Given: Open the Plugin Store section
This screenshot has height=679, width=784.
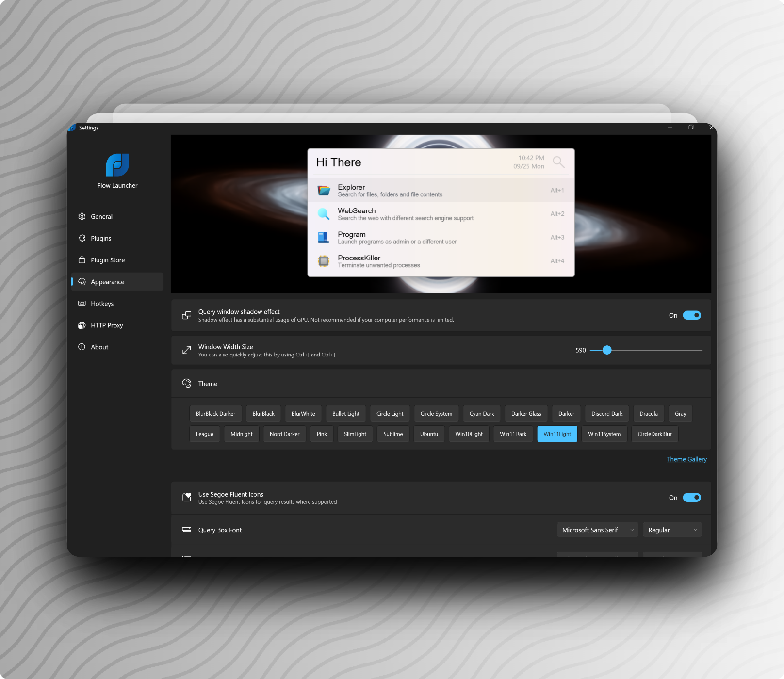Looking at the screenshot, I should point(117,260).
